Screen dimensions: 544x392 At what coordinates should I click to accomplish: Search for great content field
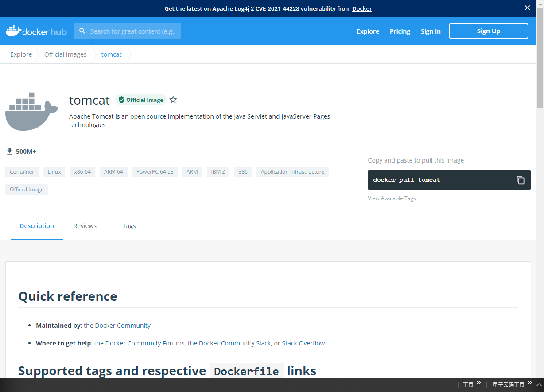(128, 31)
